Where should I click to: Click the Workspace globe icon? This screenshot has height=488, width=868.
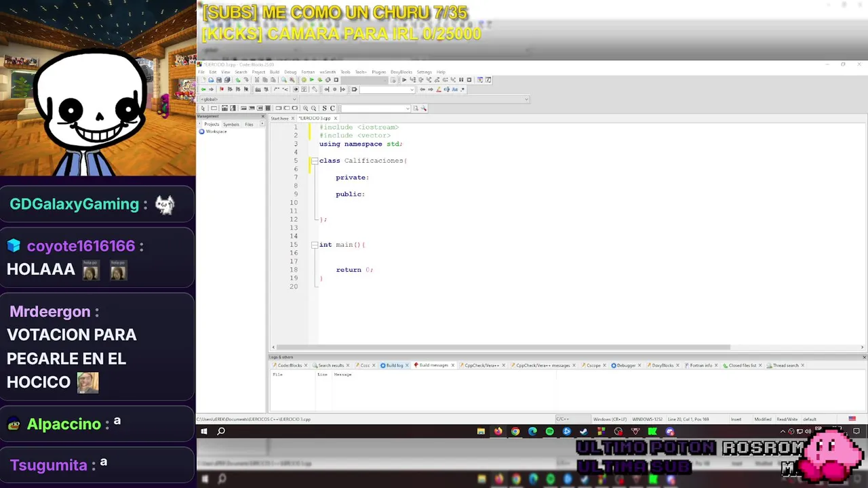[x=201, y=131]
